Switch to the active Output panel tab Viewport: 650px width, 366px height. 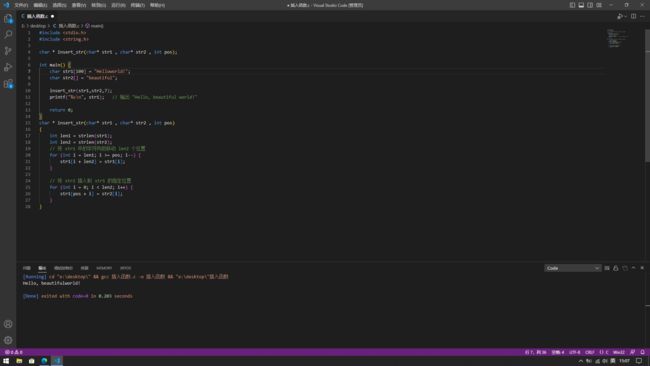pos(42,268)
